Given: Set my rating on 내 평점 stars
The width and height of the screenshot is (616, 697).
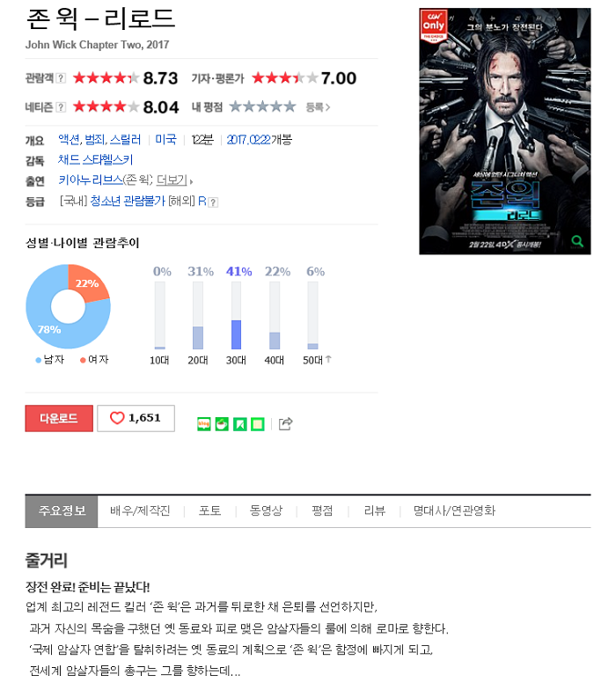Looking at the screenshot, I should pyautogui.click(x=262, y=106).
